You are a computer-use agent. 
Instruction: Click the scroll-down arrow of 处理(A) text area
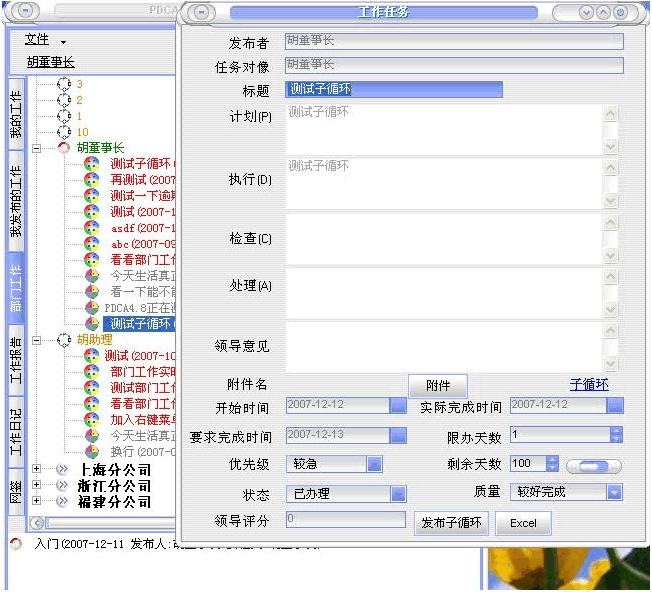610,309
